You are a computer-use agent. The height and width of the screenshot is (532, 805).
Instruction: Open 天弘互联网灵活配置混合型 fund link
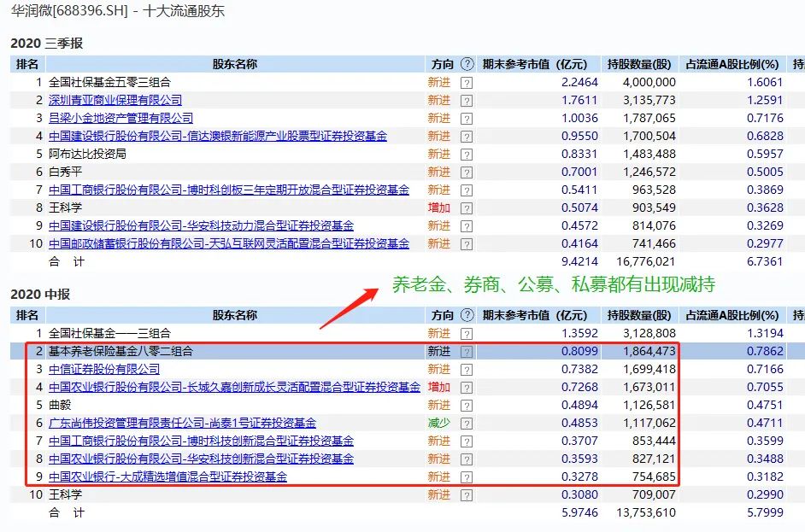tap(229, 243)
